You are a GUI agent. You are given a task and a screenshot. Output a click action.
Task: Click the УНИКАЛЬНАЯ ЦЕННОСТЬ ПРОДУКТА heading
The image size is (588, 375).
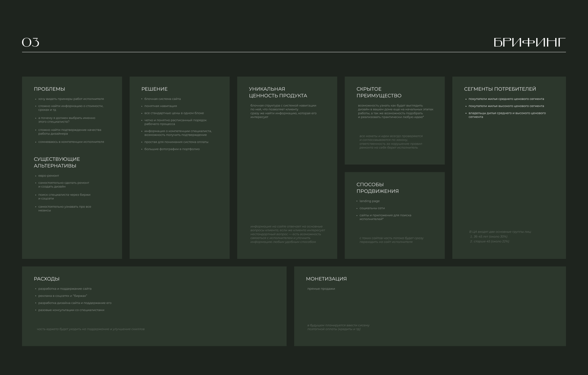[x=278, y=92]
